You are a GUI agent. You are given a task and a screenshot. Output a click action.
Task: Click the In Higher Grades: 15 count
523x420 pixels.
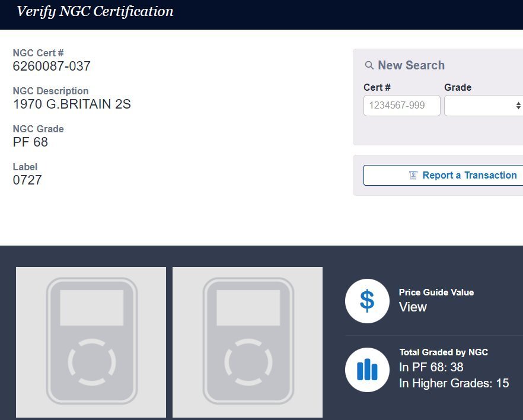[x=454, y=383]
